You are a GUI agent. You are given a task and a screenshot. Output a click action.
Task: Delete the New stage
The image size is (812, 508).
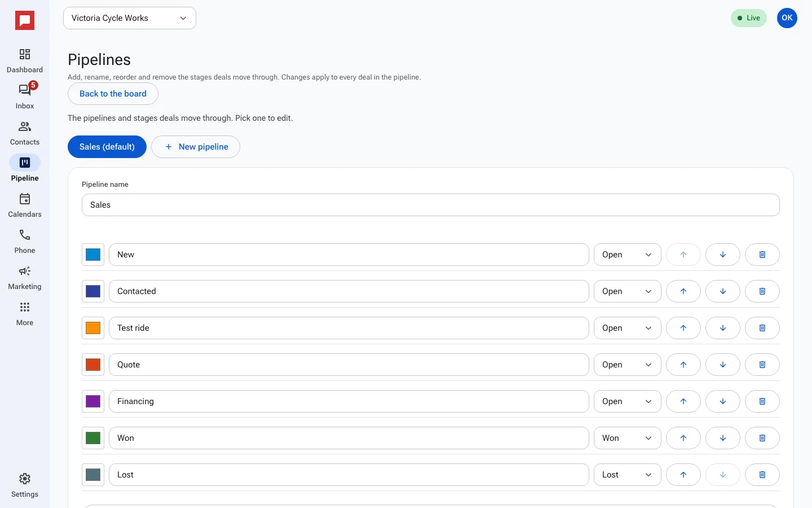(762, 255)
